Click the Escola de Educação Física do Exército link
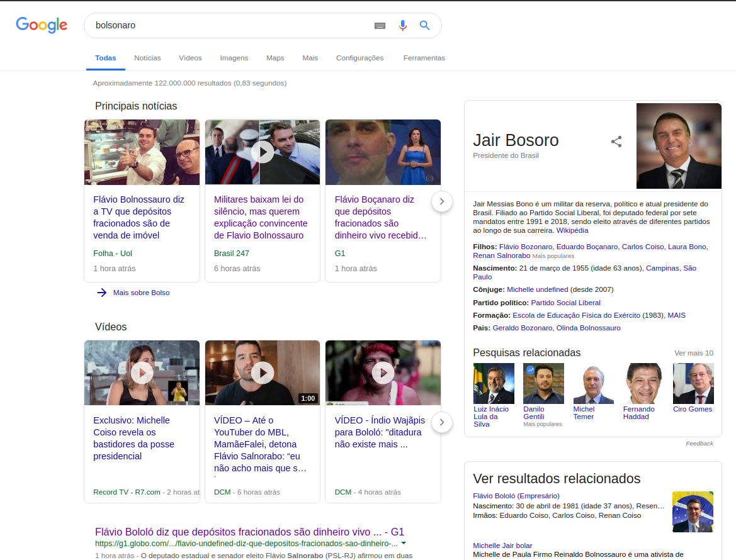This screenshot has height=560, width=736. point(577,315)
